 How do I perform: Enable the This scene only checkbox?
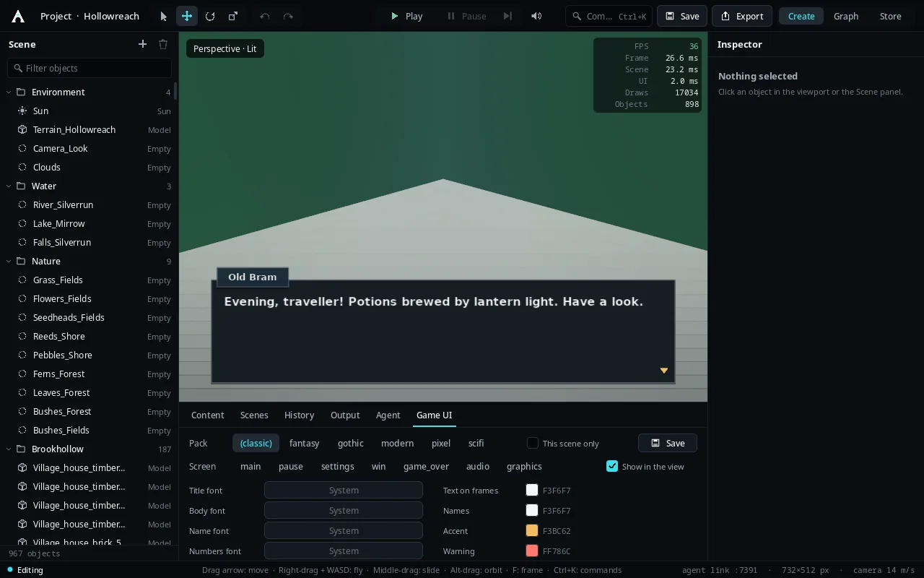[x=533, y=443]
